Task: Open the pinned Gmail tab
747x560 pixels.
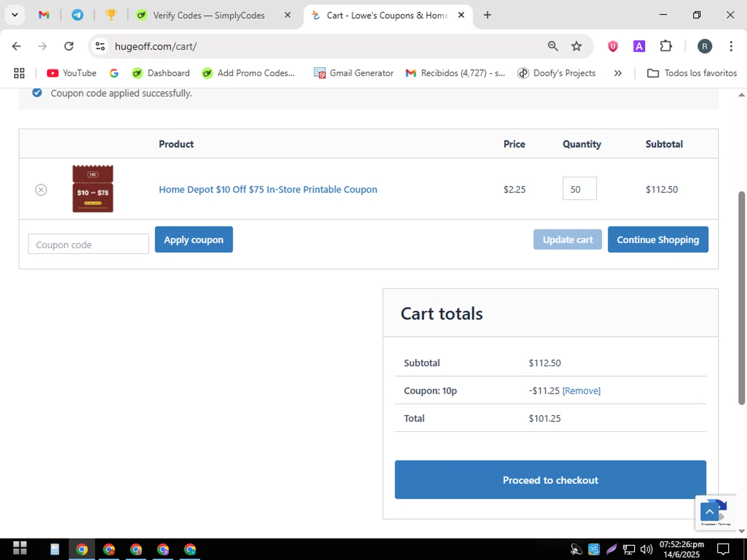Action: coord(44,15)
